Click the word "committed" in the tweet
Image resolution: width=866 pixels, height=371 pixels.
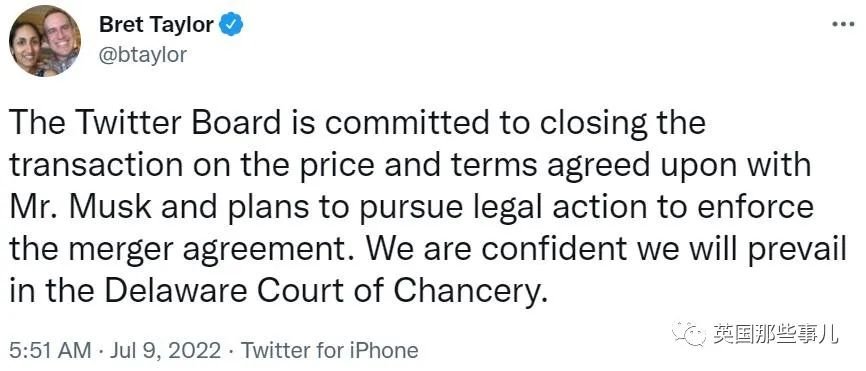[x=407, y=123]
